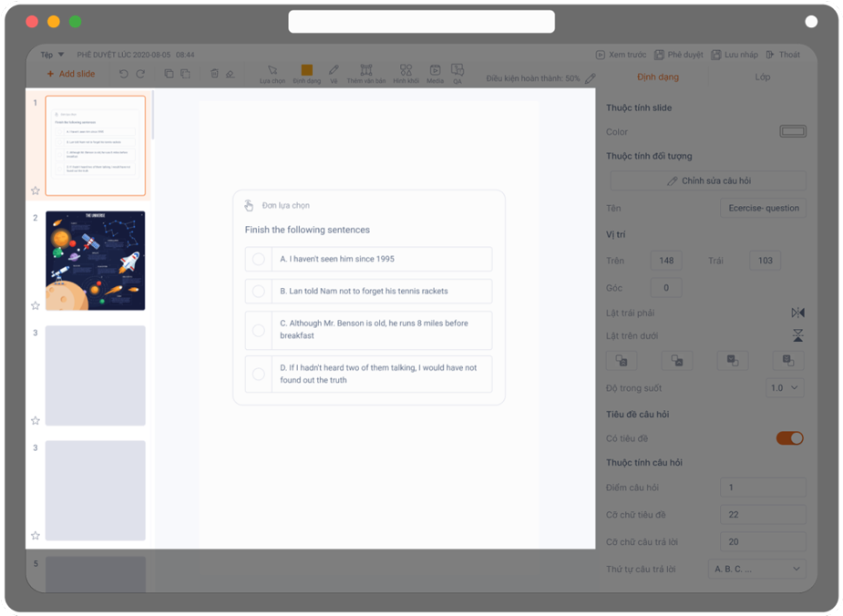Click the Thêm văn bản text tool
Image resolution: width=843 pixels, height=616 pixels.
pos(366,73)
